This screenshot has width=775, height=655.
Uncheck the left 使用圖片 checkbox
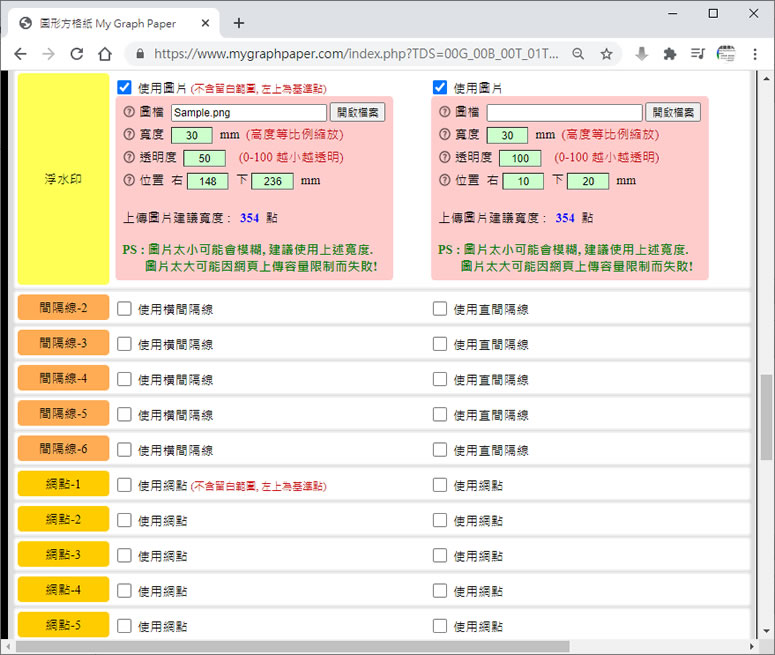[125, 87]
